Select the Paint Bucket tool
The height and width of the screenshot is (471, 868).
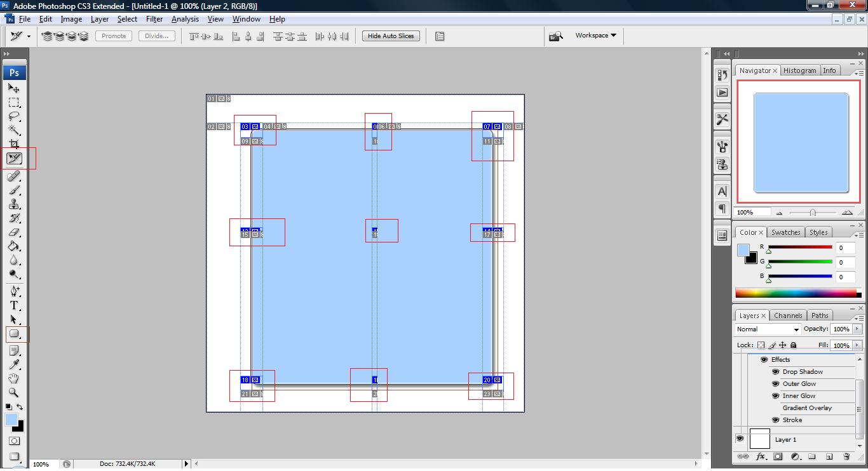pos(14,246)
